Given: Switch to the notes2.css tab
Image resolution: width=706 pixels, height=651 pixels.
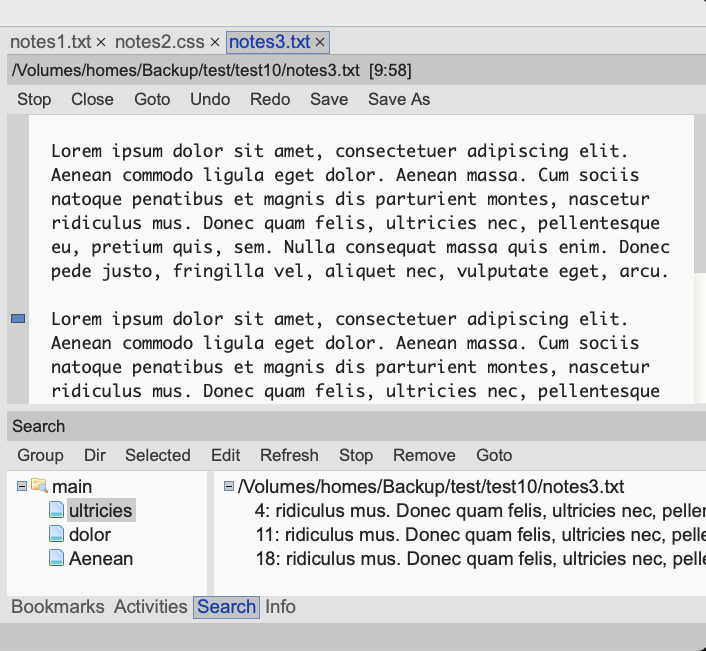Looking at the screenshot, I should click(x=159, y=42).
